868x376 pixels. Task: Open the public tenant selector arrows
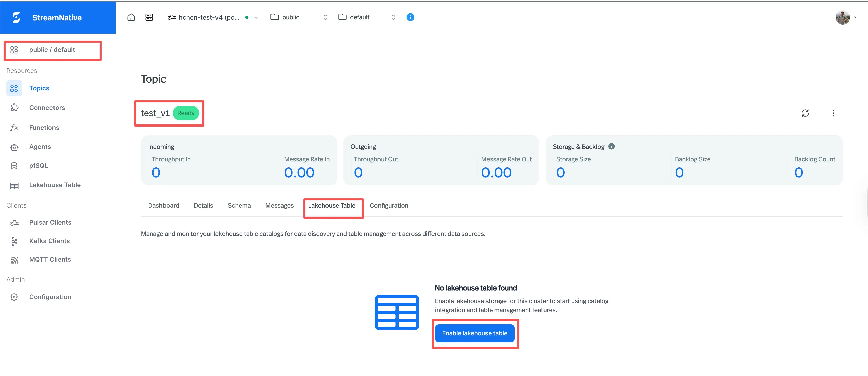point(325,17)
